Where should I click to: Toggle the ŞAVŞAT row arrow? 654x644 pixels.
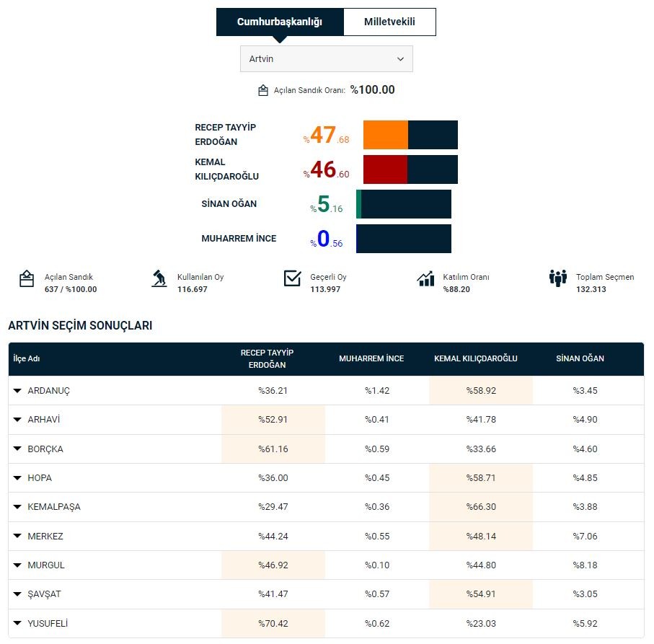pyautogui.click(x=17, y=595)
